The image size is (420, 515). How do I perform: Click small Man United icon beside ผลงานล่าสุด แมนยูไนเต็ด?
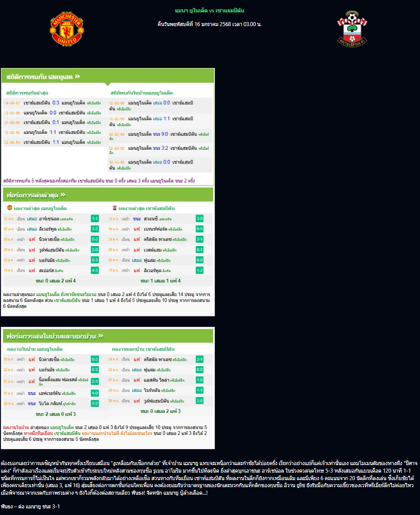(x=10, y=208)
